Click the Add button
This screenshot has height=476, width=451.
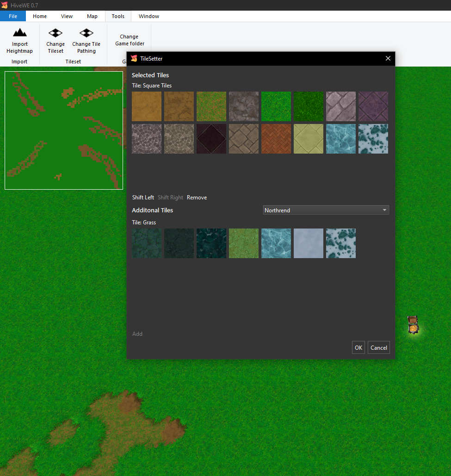pyautogui.click(x=137, y=334)
